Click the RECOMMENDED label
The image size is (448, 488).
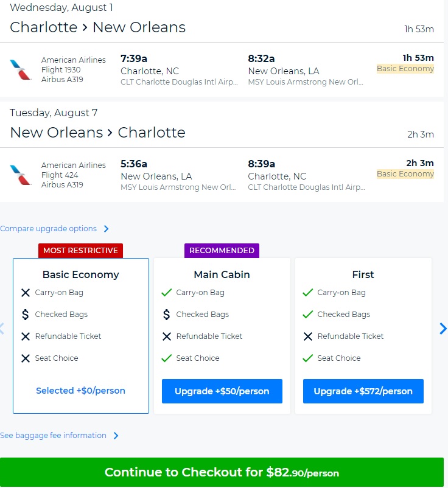pyautogui.click(x=222, y=250)
